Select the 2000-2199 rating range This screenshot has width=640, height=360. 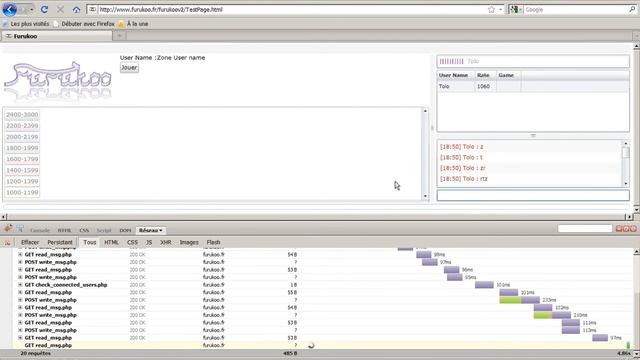22,137
